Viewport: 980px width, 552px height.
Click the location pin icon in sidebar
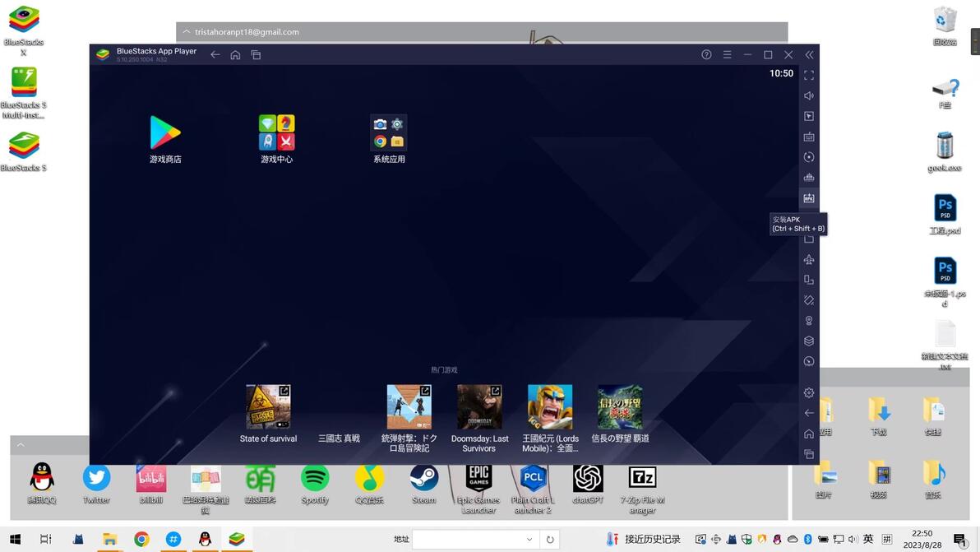(x=809, y=321)
